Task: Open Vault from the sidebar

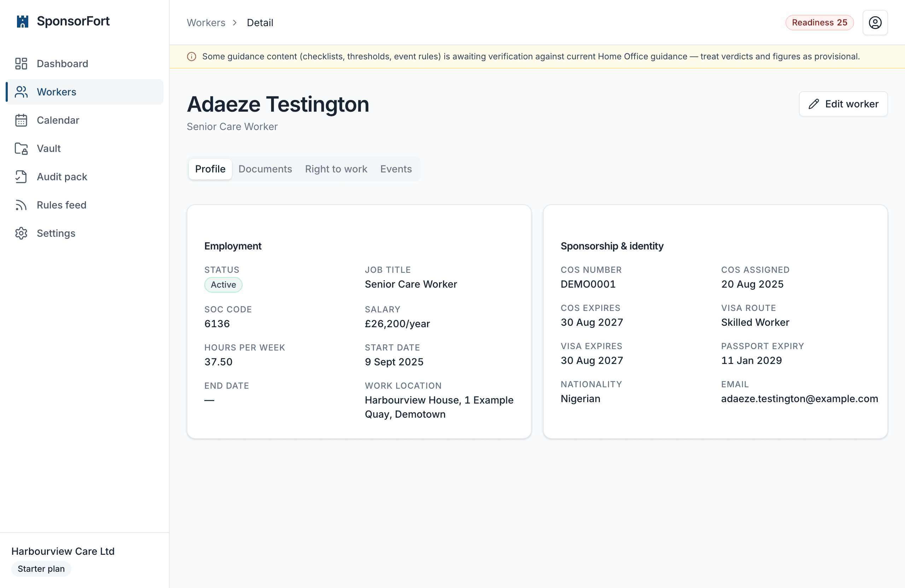Action: click(85, 148)
